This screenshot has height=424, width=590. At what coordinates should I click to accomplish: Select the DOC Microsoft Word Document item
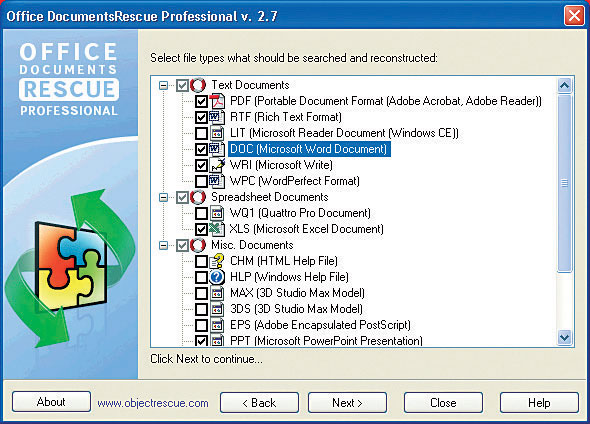(309, 149)
